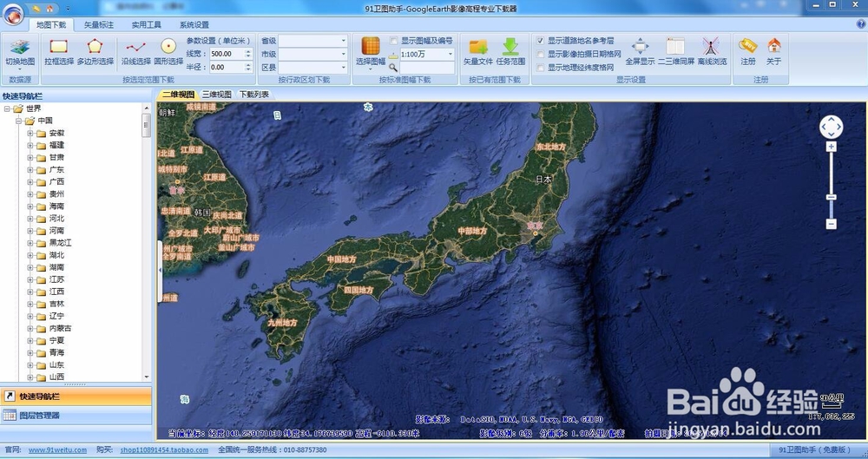Click the 切换地图 switch map icon
868x459 pixels.
tap(20, 47)
